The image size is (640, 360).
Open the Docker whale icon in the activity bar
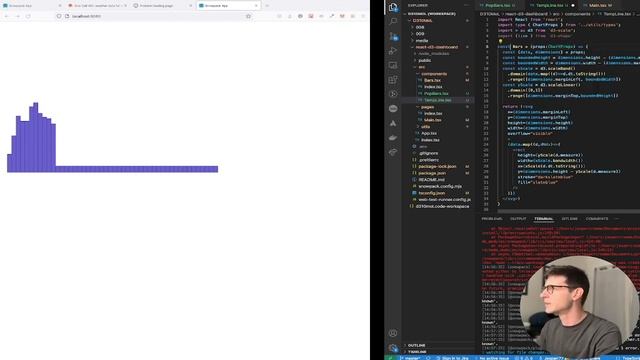[x=393, y=138]
